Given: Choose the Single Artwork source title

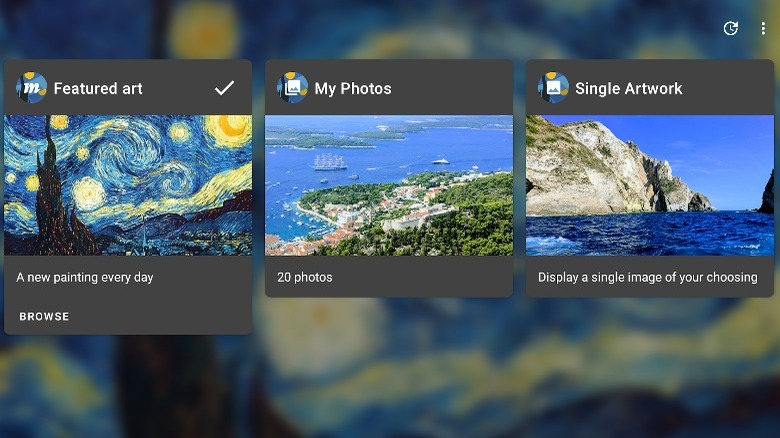Looking at the screenshot, I should (629, 88).
